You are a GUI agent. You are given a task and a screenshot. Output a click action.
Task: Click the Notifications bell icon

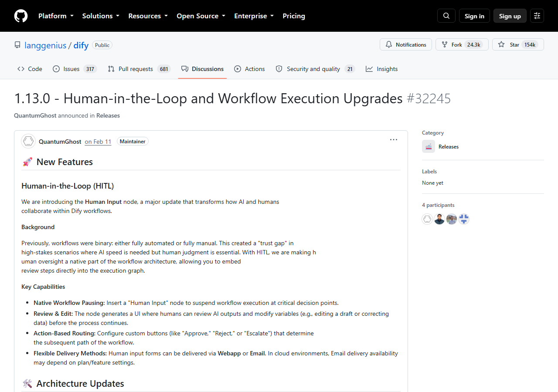[x=388, y=44]
